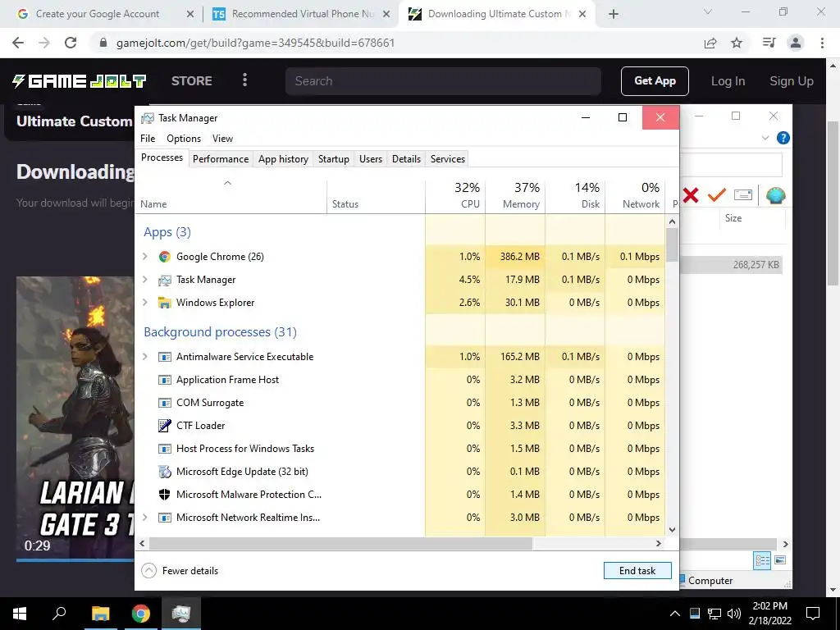840x630 pixels.
Task: Click the End task button
Action: tap(637, 571)
